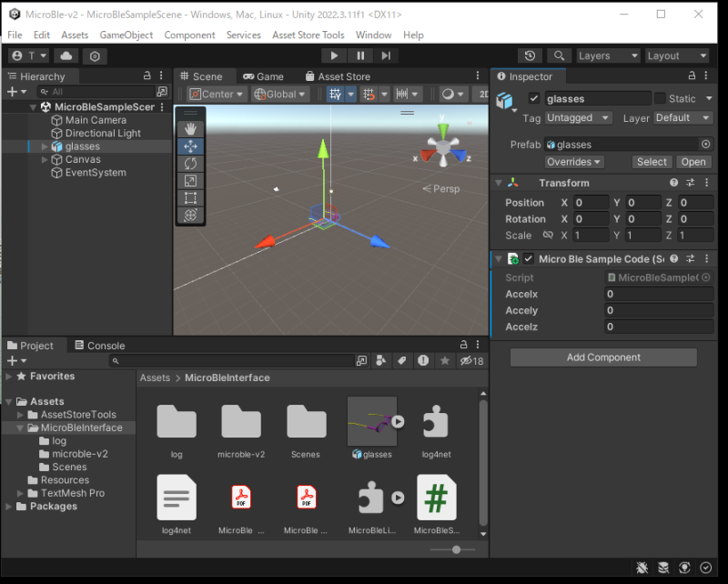Select the Rotate tool in Scene toolbar
Viewport: 728px width, 584px height.
[x=190, y=163]
